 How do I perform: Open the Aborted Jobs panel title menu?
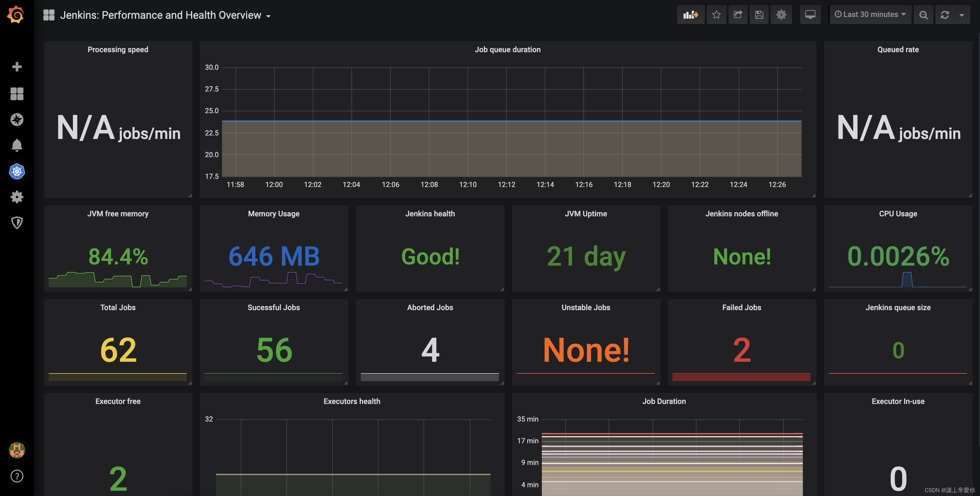click(x=430, y=307)
